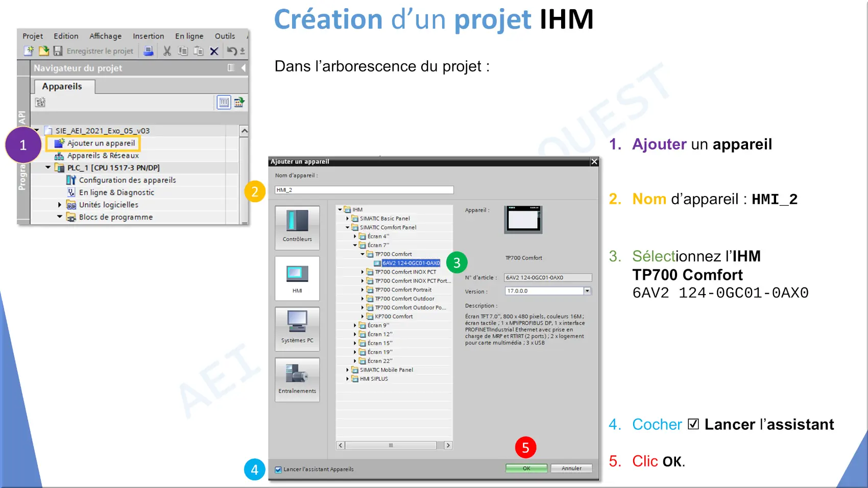Click the boxed table view icon below the Appareils tab
The image size is (868, 488).
[224, 103]
